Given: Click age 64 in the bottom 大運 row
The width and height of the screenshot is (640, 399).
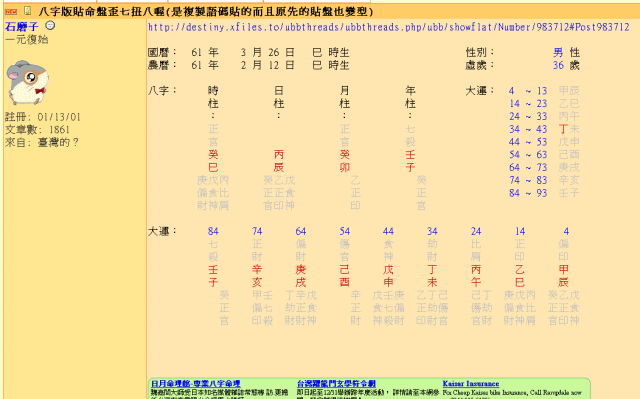Looking at the screenshot, I should pos(301,231).
